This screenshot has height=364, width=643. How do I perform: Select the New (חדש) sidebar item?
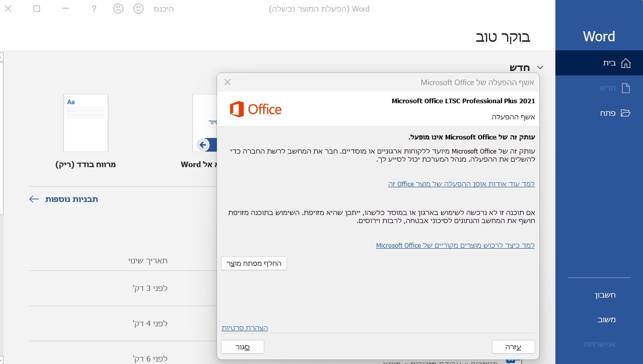(x=599, y=88)
